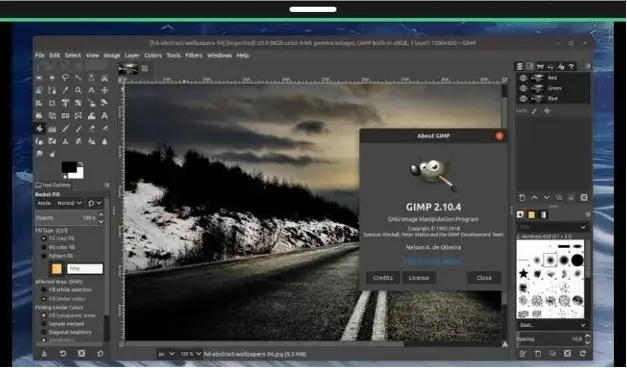Select the Bucket Fill tool
Image resolution: width=627 pixels, height=368 pixels.
[x=39, y=128]
